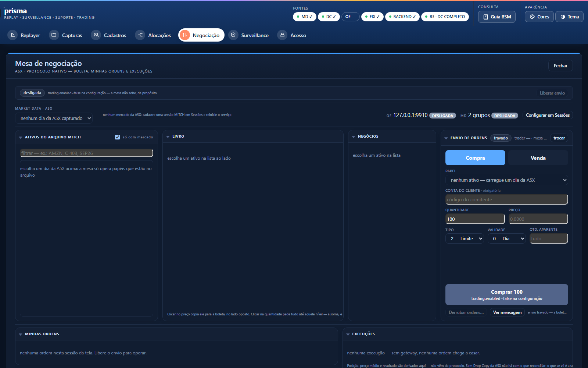Open the Surveillance section
This screenshot has width=588, height=368.
click(249, 35)
